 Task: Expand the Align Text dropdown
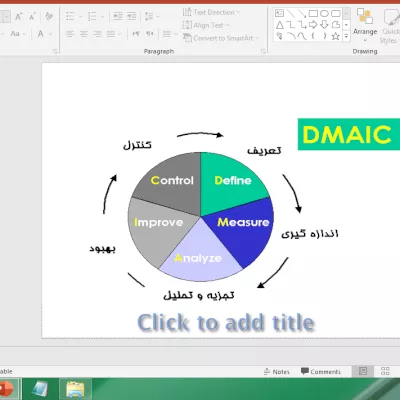pos(206,25)
